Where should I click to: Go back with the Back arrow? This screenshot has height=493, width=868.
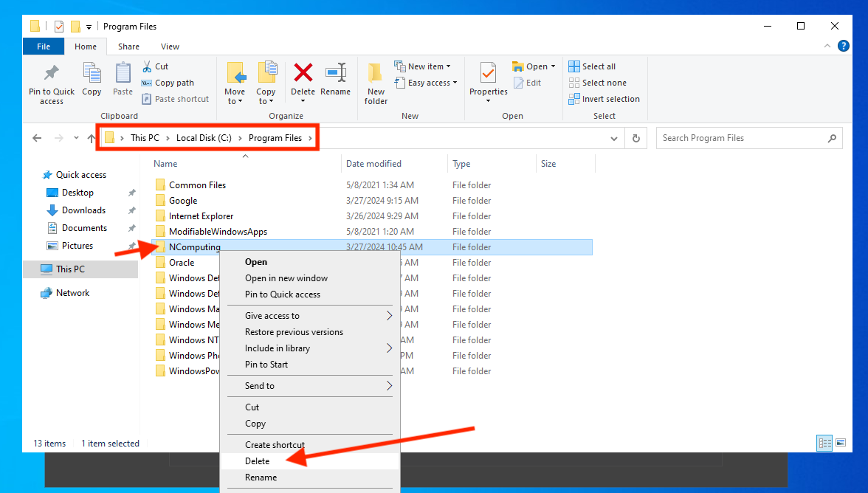[x=37, y=138]
